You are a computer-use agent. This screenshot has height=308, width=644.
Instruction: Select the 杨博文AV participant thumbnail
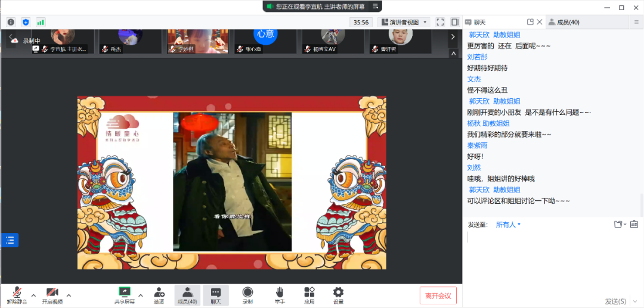pyautogui.click(x=333, y=42)
